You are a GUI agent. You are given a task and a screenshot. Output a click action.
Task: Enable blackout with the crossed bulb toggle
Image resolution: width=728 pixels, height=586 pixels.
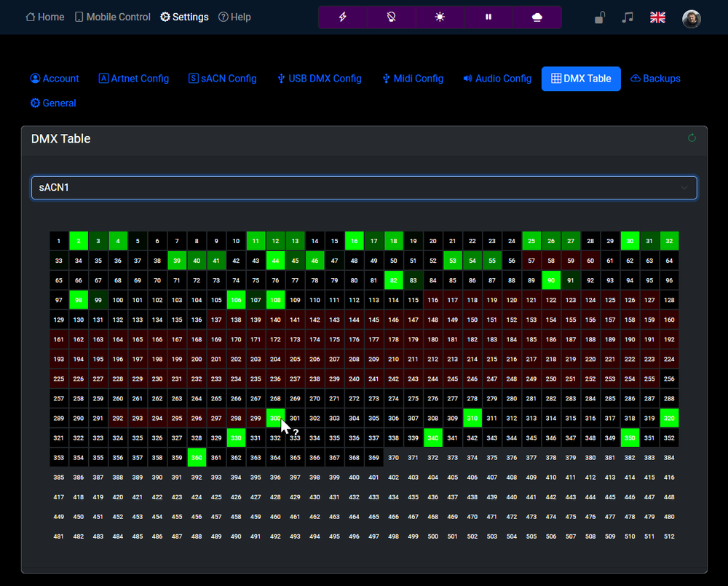pos(391,16)
